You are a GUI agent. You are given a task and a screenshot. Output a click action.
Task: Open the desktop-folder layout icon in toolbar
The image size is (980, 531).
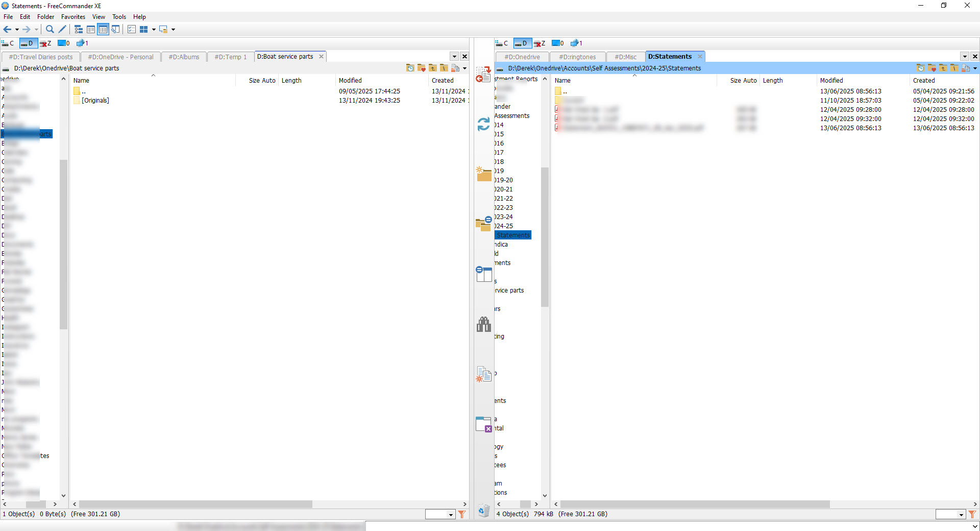[163, 30]
